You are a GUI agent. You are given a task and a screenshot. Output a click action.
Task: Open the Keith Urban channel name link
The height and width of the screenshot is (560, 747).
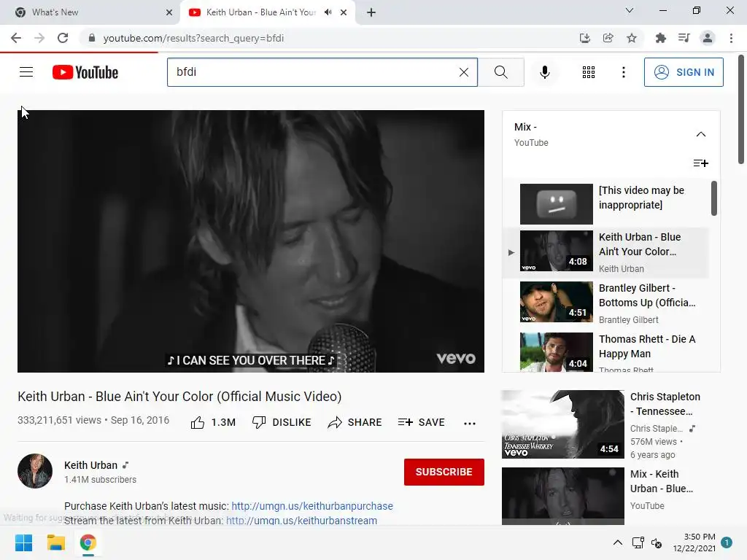coord(90,465)
